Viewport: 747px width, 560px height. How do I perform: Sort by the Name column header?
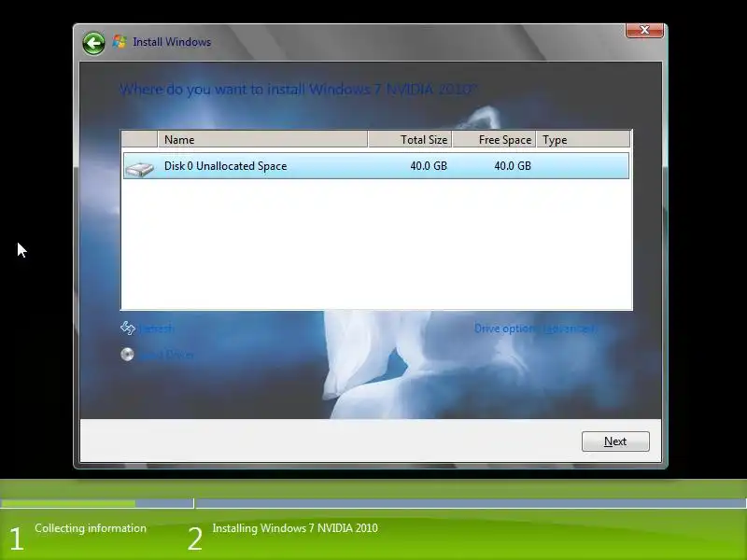click(x=262, y=139)
